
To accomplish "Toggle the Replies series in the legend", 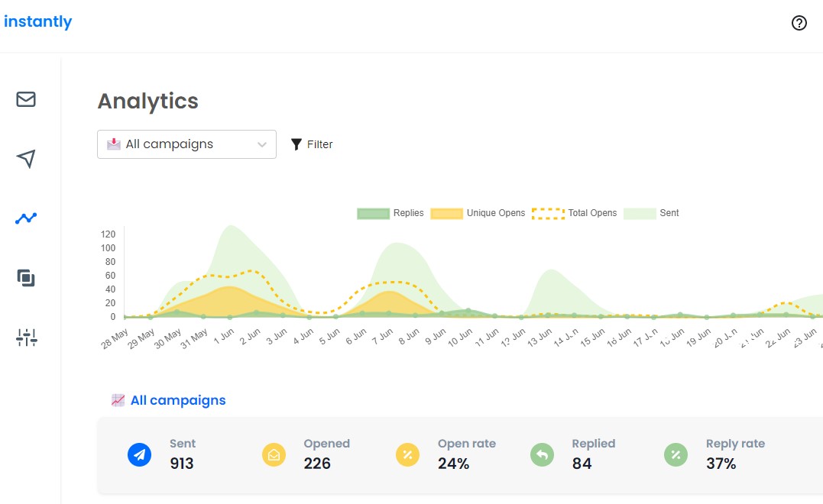I will click(390, 213).
